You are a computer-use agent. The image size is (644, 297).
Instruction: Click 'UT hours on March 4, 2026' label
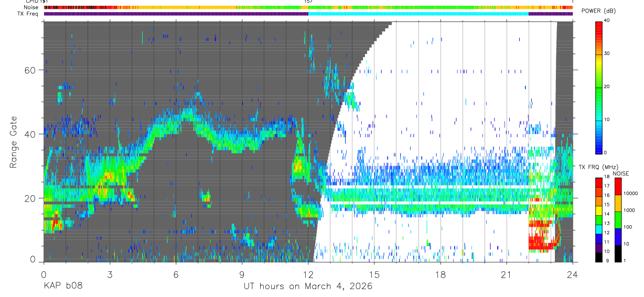pyautogui.click(x=308, y=287)
